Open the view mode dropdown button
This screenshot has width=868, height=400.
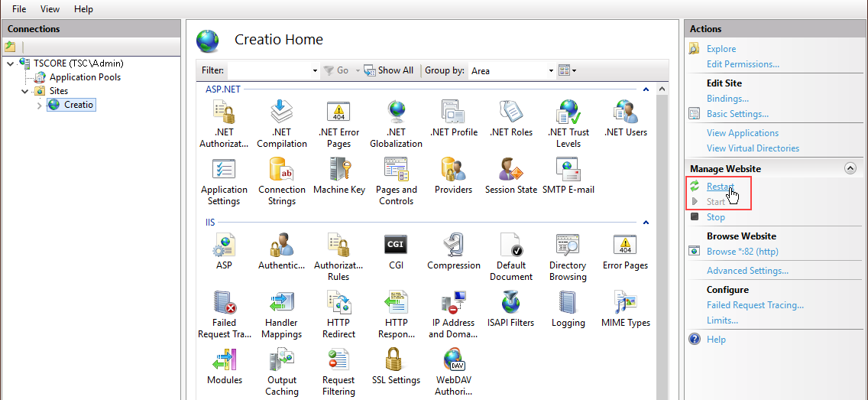(x=568, y=70)
